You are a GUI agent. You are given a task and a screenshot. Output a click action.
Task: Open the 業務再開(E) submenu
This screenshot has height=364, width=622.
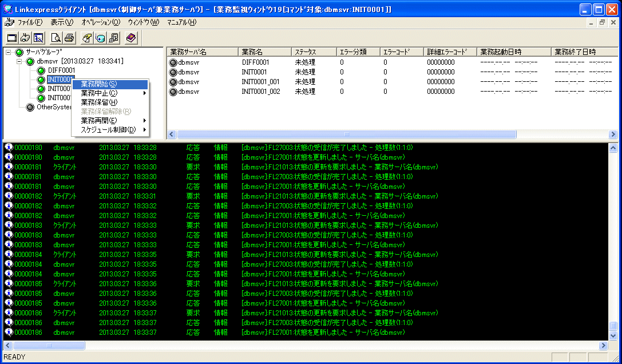coord(110,121)
